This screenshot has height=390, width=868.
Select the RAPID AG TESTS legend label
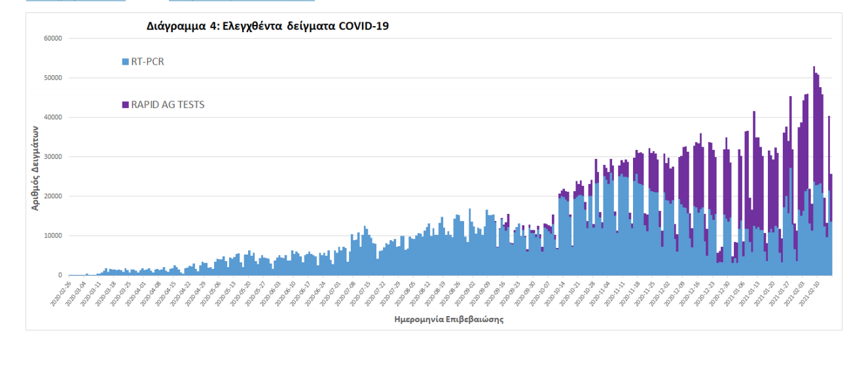[168, 105]
